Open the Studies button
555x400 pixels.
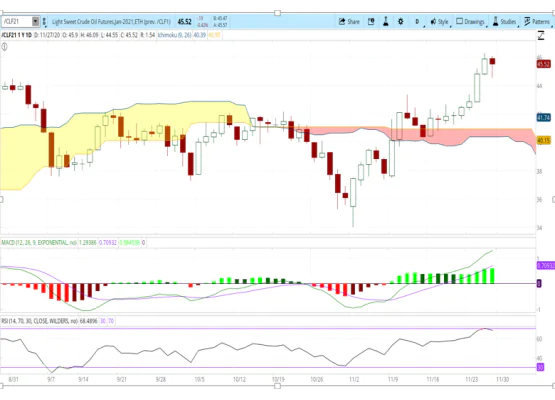pos(504,22)
